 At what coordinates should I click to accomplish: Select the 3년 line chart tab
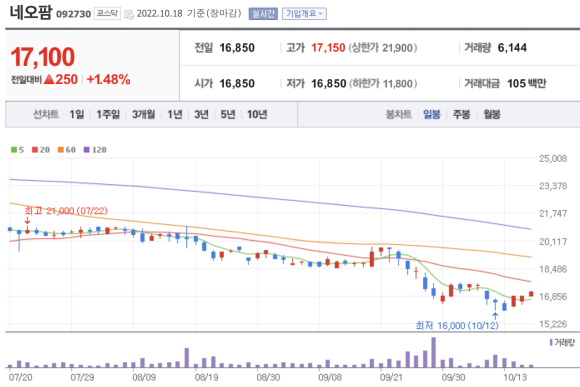pyautogui.click(x=202, y=114)
